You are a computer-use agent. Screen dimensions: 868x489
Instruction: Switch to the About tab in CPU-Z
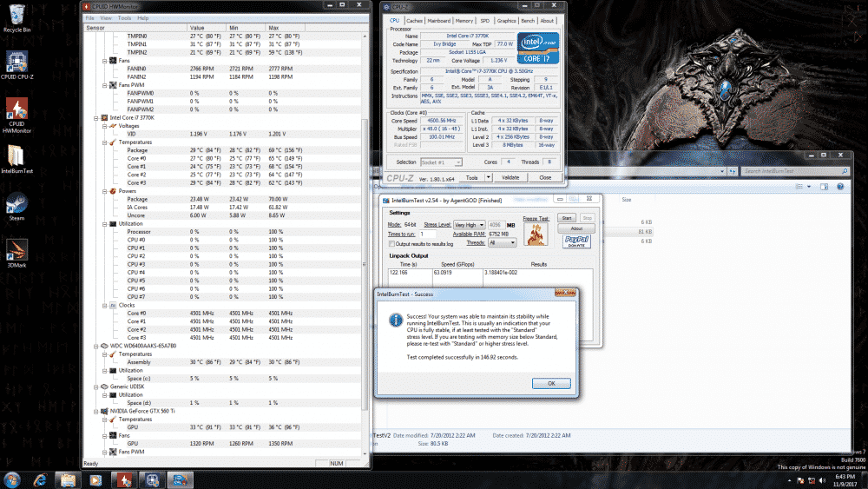547,21
